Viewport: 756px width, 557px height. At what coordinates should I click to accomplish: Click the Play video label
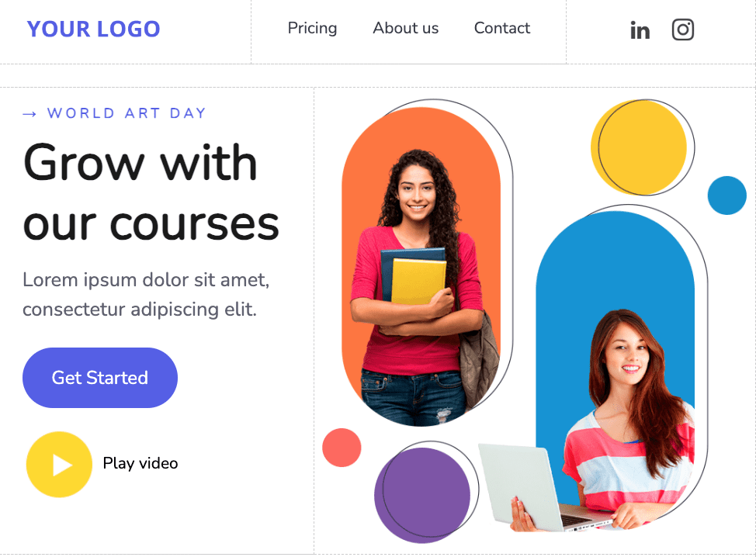[x=140, y=464]
